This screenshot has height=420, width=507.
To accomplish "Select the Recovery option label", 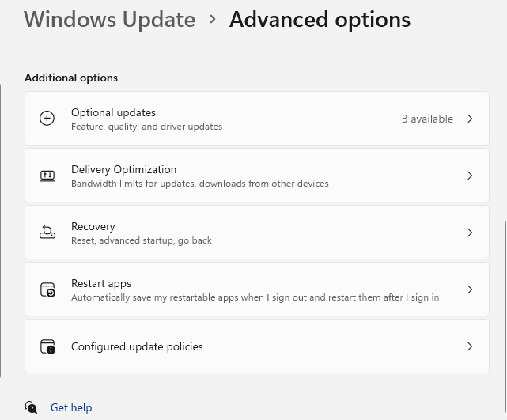I will [93, 226].
